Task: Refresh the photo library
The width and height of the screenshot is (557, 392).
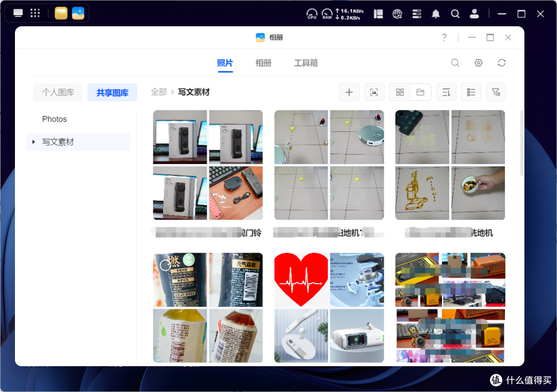Action: point(502,63)
